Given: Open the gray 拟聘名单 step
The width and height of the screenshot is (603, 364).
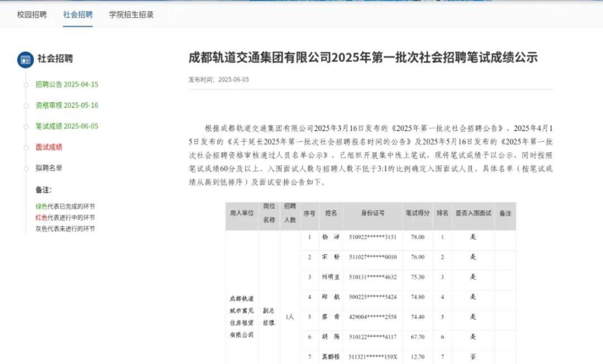Looking at the screenshot, I should click(x=49, y=168).
